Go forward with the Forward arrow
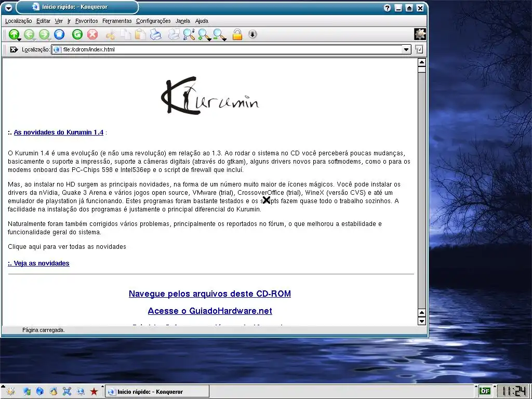 (x=44, y=34)
